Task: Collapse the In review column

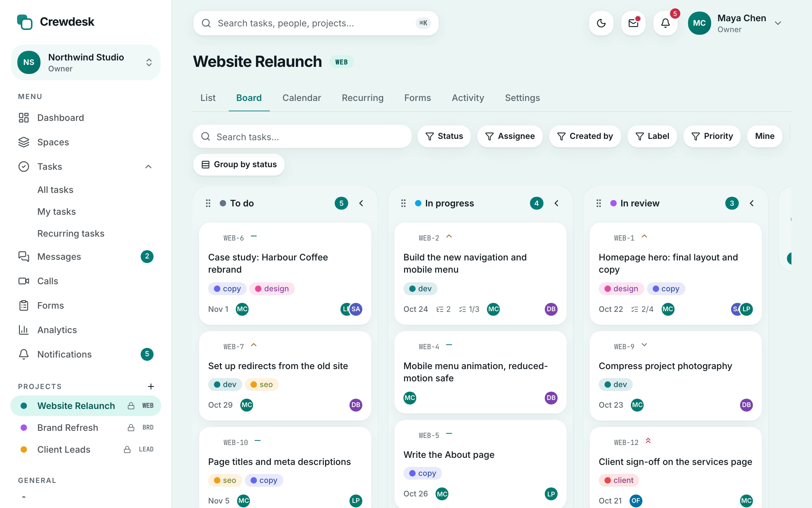Action: tap(752, 203)
